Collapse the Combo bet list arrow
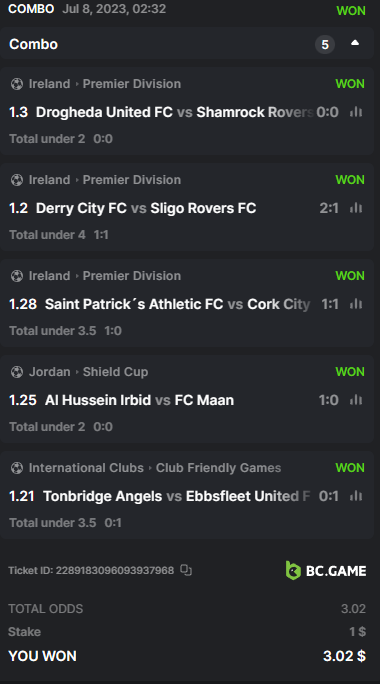The image size is (380, 684). coord(355,43)
